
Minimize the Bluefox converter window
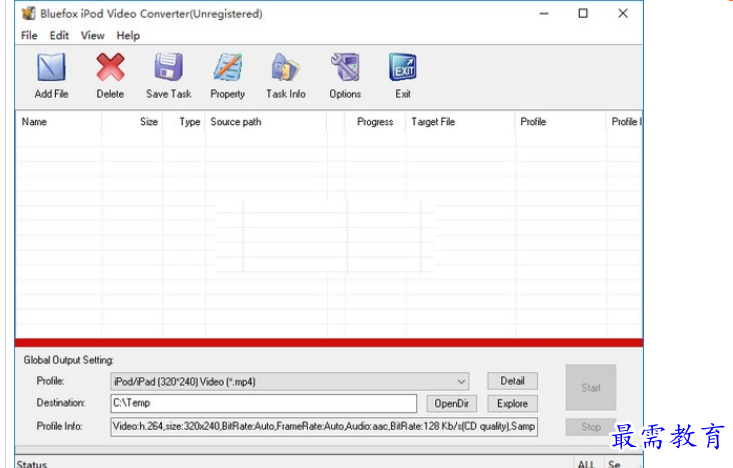click(544, 14)
